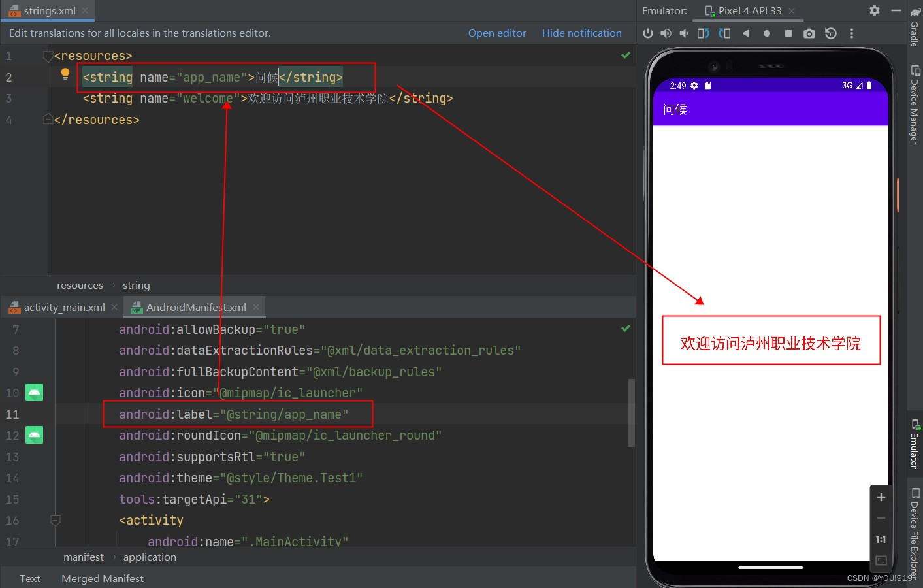Click the Android gutter icon on line 12
Viewport: 923px width, 588px height.
34,434
